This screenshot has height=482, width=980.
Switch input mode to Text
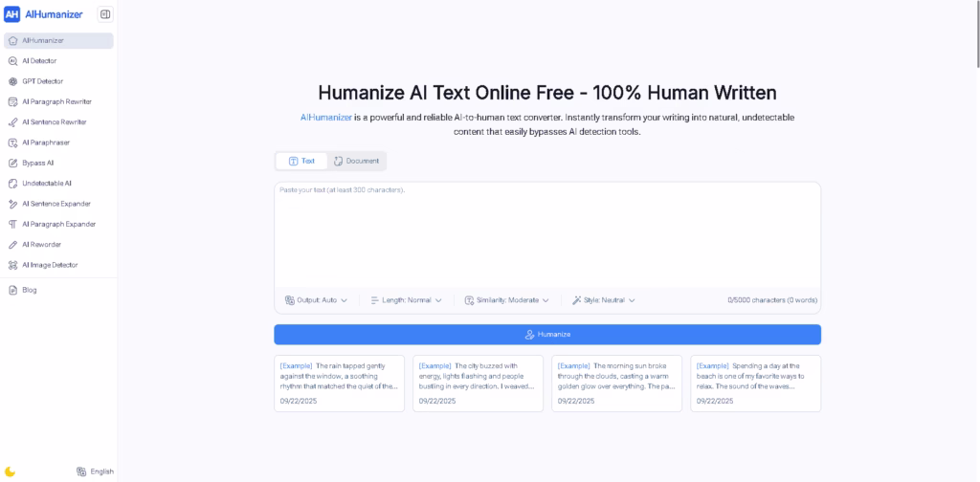(x=301, y=161)
